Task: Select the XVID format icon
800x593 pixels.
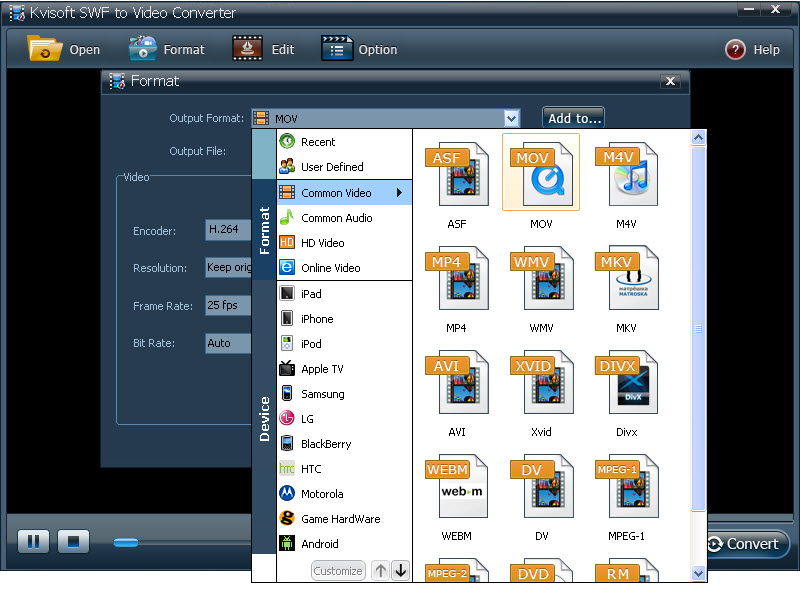Action: (x=541, y=382)
